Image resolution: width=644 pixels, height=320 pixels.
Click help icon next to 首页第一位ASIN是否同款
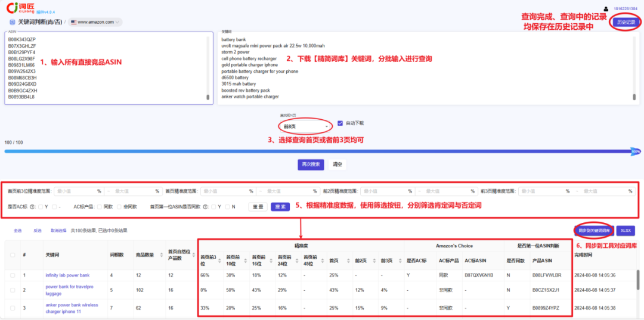205,207
